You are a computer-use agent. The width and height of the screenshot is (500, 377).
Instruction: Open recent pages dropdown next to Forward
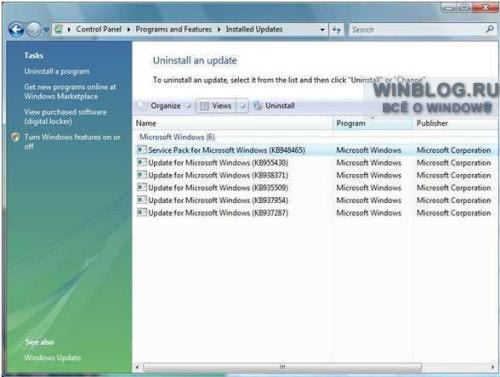(46, 30)
